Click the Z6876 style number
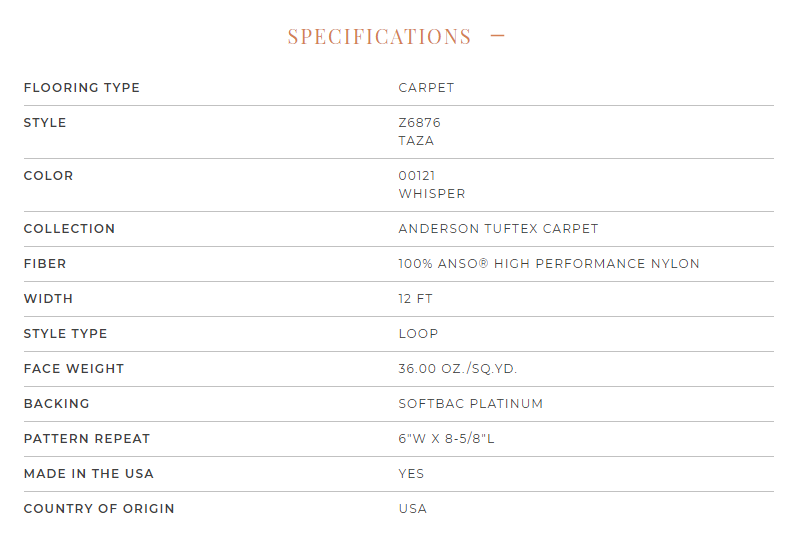 (x=419, y=123)
